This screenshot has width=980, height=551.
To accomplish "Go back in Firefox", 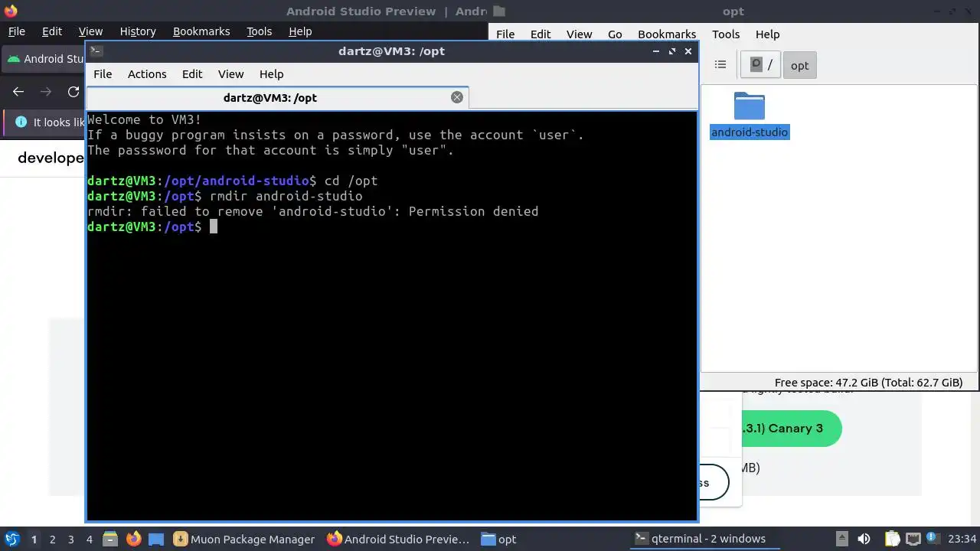I will 18,92.
